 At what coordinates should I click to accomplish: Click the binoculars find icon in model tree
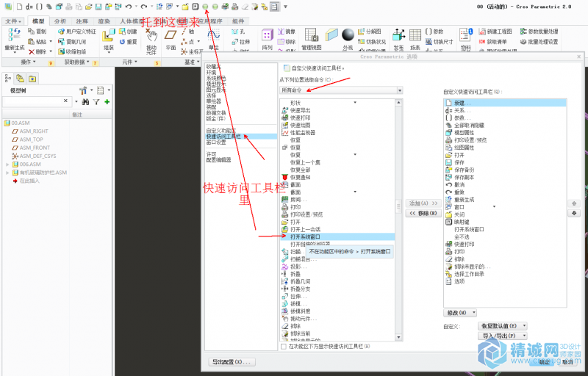tap(85, 101)
